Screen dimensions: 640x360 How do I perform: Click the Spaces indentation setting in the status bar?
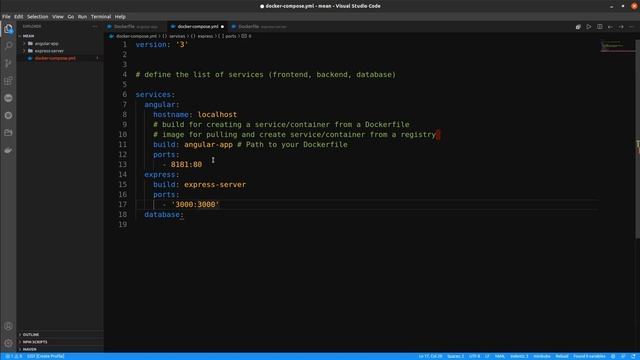pyautogui.click(x=456, y=356)
